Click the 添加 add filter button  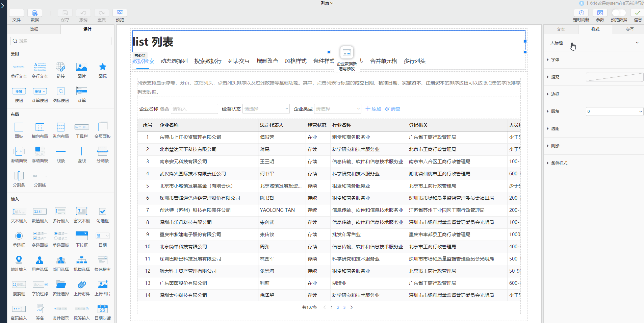point(373,108)
